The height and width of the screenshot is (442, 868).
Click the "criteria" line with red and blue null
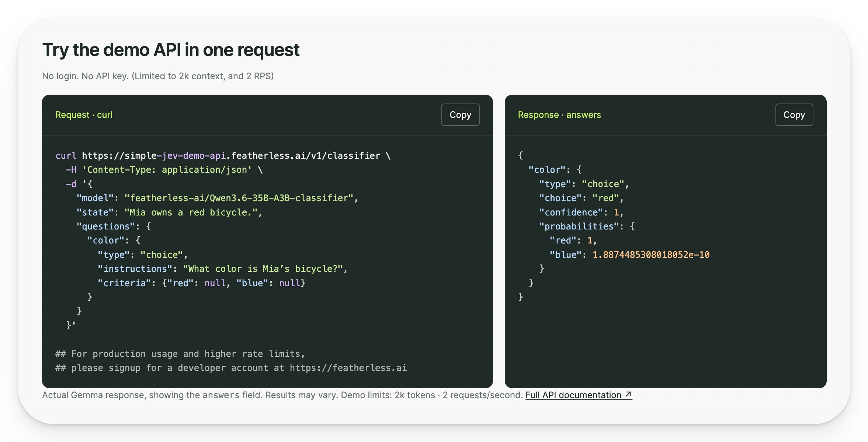click(x=201, y=283)
